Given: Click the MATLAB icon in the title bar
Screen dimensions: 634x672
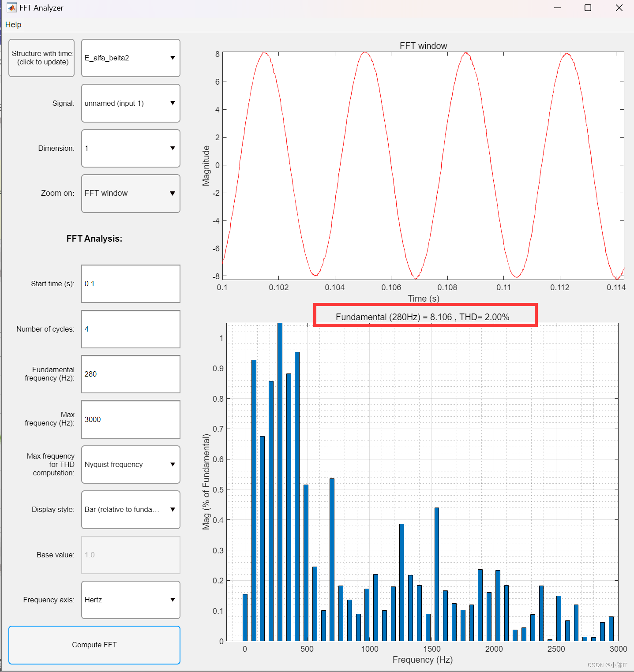Looking at the screenshot, I should [12, 8].
